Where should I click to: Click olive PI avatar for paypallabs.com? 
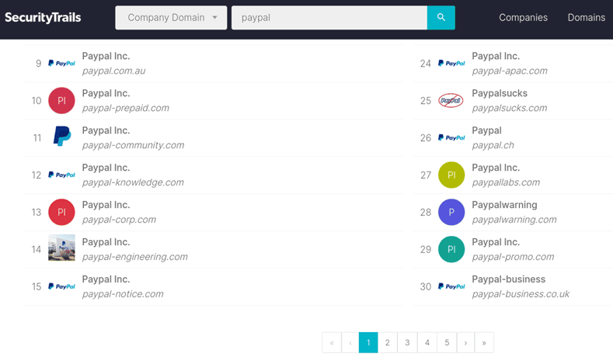pos(451,175)
